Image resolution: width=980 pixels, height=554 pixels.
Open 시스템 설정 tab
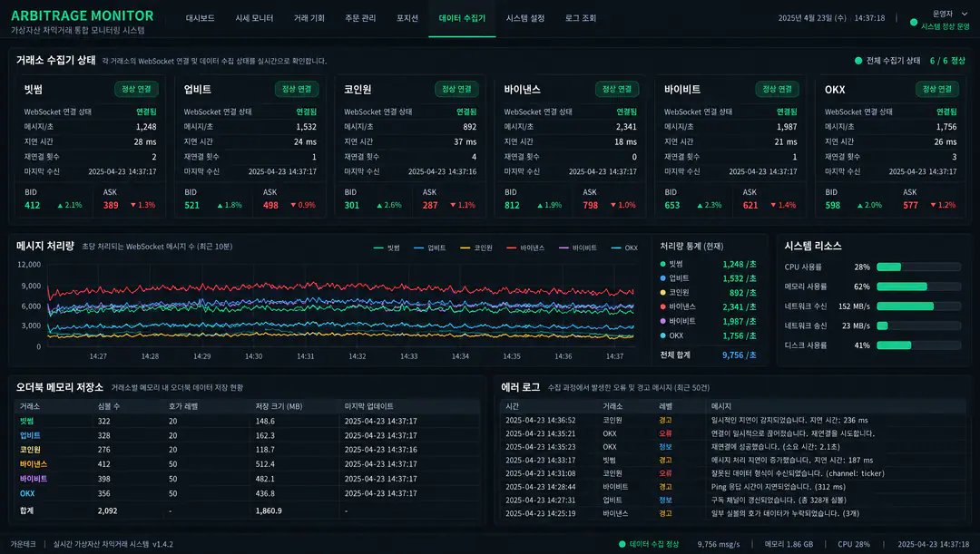525,18
